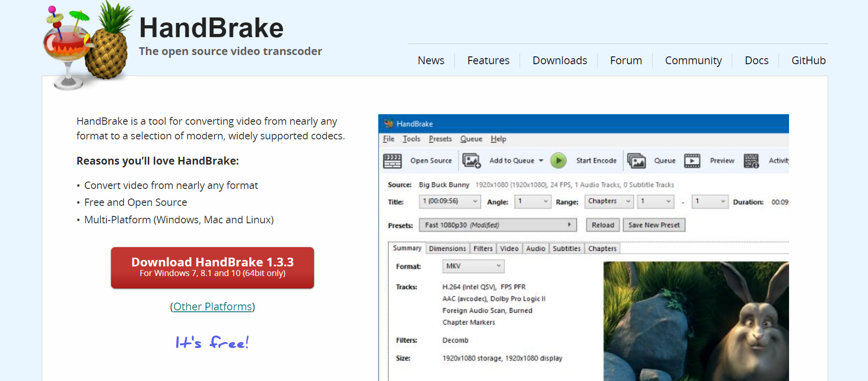This screenshot has width=868, height=381.
Task: Click the "Big Buck Bunny" source name
Action: tap(444, 185)
